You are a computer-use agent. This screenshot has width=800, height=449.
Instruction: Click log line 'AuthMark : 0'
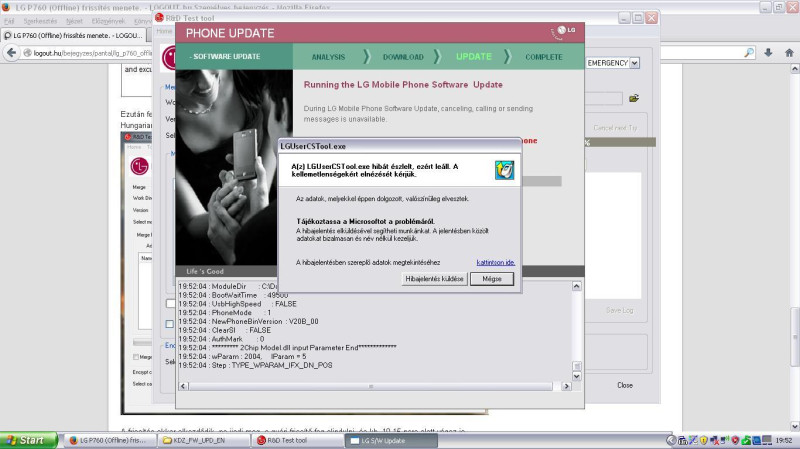click(221, 339)
